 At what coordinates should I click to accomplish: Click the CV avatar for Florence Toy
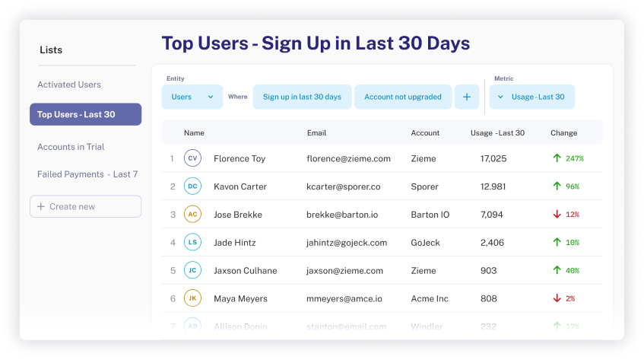(x=192, y=158)
